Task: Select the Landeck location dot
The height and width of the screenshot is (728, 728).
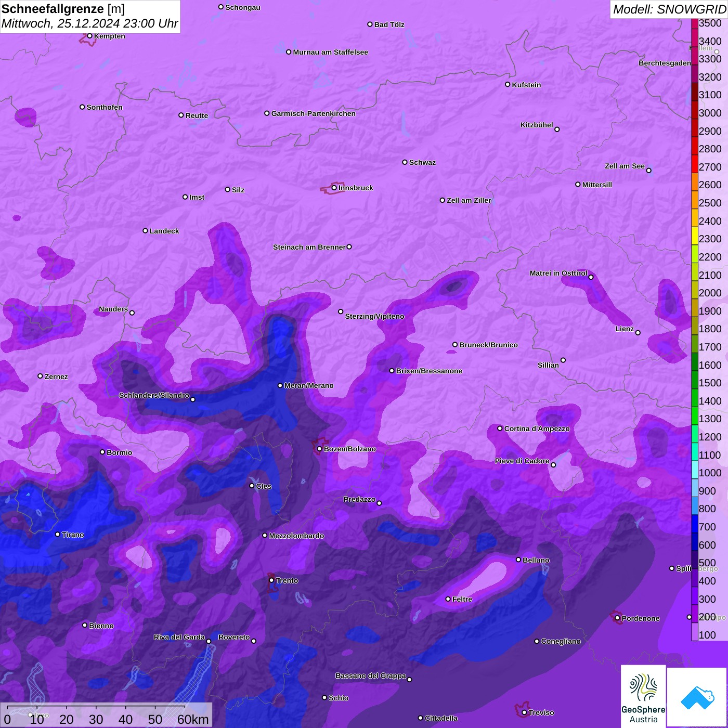Action: click(145, 230)
